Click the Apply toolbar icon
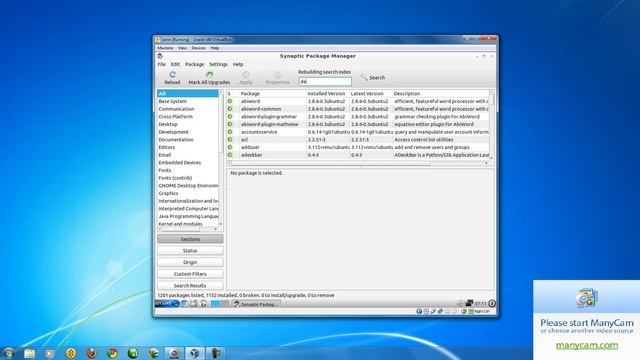640x360 pixels. pyautogui.click(x=246, y=75)
